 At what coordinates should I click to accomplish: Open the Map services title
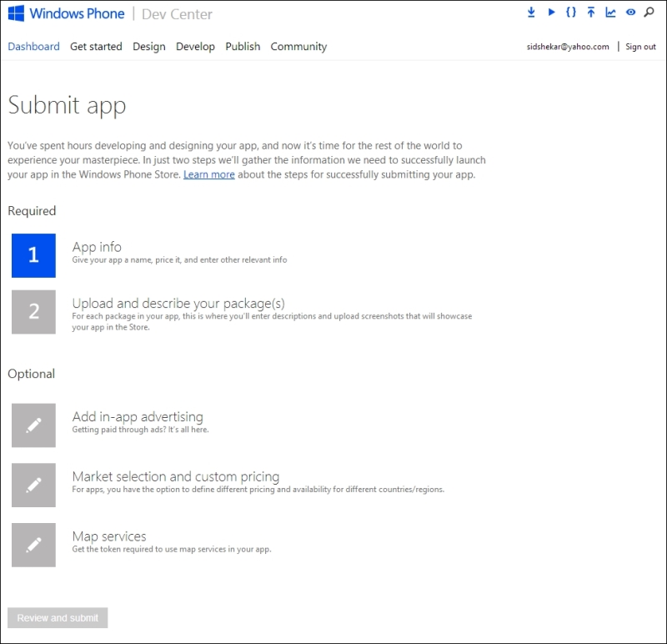(x=109, y=536)
